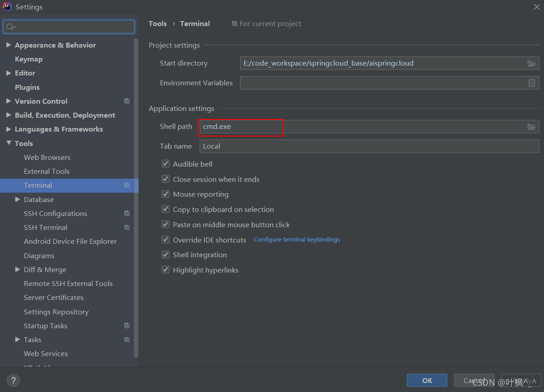Viewport: 544px width, 392px height.
Task: Uncheck Close session when it ends
Action: pyautogui.click(x=165, y=179)
